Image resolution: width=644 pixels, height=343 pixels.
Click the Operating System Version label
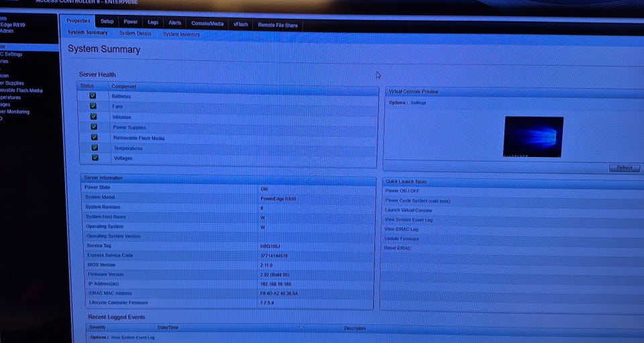113,236
